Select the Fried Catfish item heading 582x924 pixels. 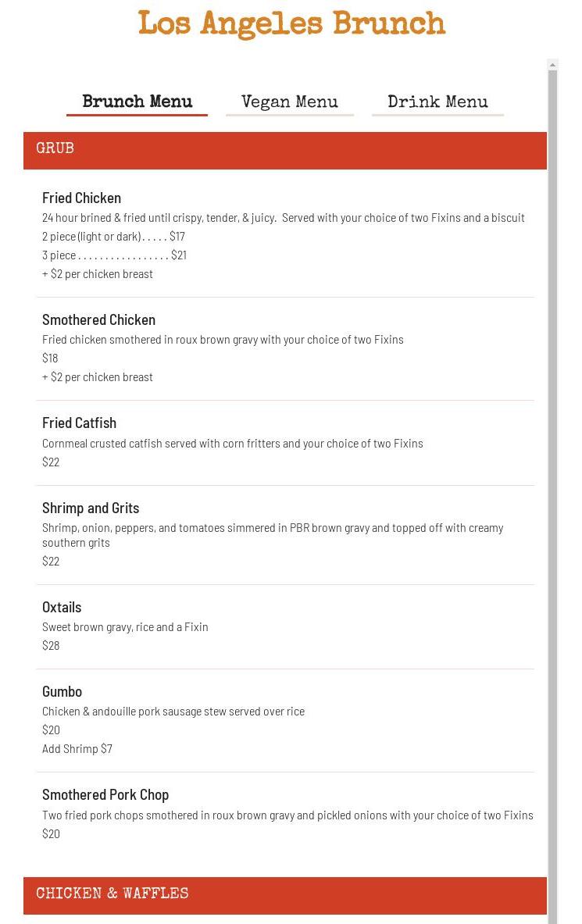79,423
